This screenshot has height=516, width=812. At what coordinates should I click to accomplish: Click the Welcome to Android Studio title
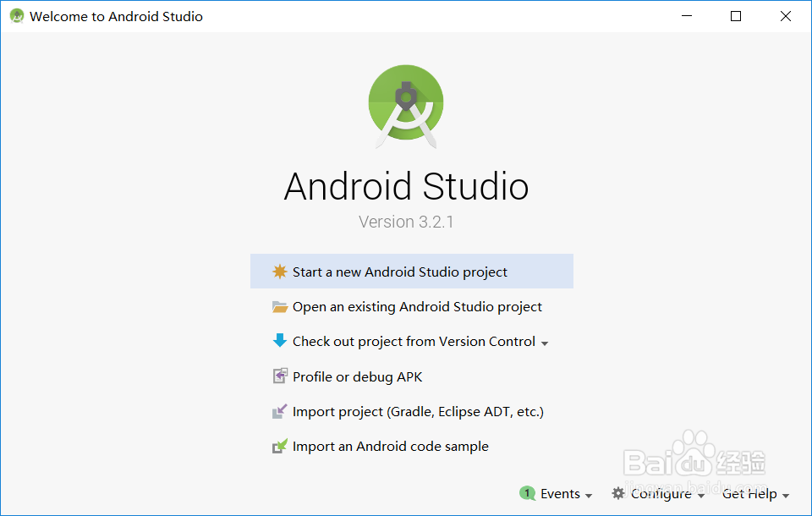point(116,17)
